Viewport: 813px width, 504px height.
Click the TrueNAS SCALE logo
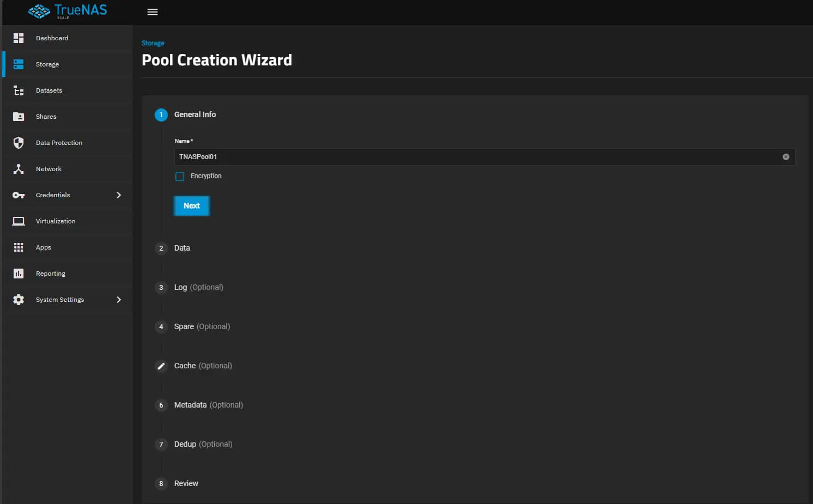68,11
